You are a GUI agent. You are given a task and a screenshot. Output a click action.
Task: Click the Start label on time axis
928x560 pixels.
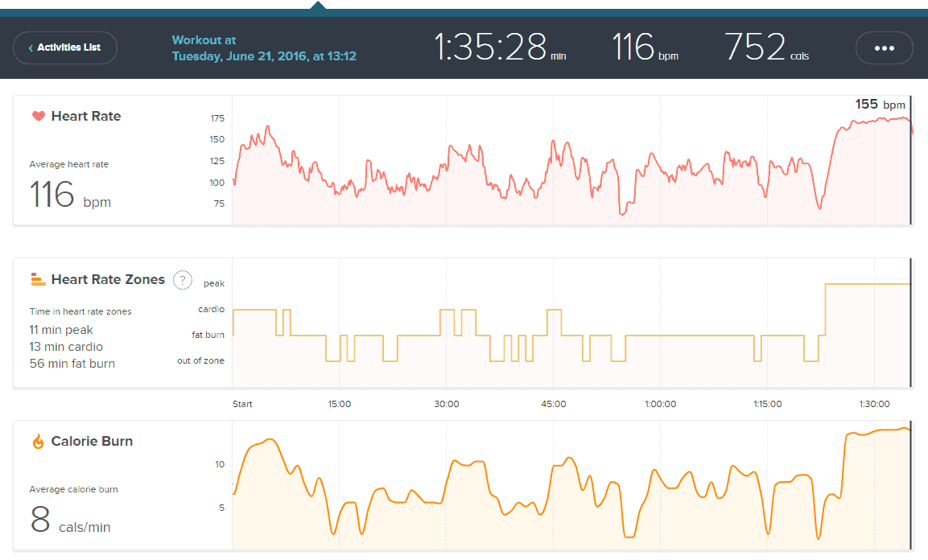[242, 404]
